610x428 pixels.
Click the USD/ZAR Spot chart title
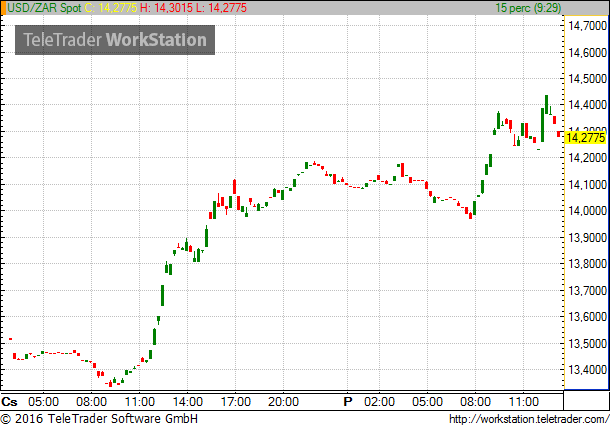coord(44,8)
